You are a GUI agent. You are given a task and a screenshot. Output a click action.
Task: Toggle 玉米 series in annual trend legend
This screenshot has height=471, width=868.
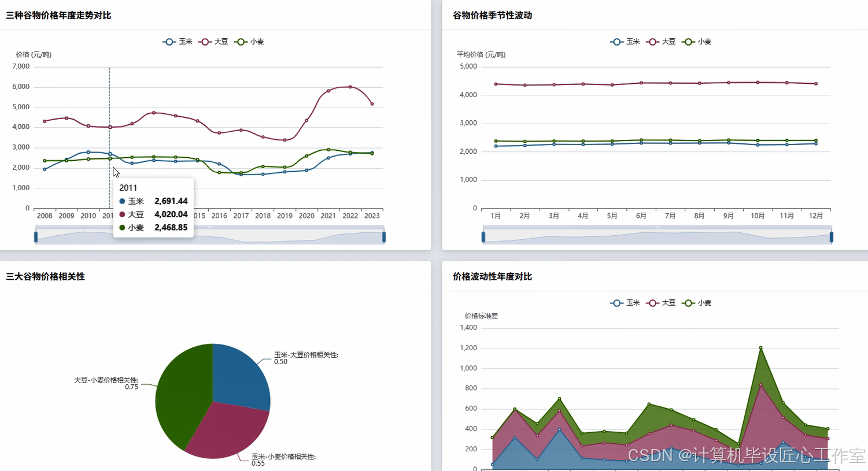click(x=178, y=42)
